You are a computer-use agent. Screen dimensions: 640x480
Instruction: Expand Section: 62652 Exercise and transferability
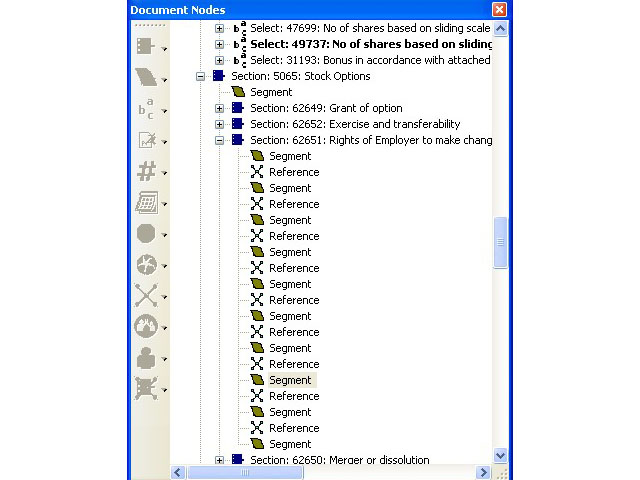tap(219, 124)
